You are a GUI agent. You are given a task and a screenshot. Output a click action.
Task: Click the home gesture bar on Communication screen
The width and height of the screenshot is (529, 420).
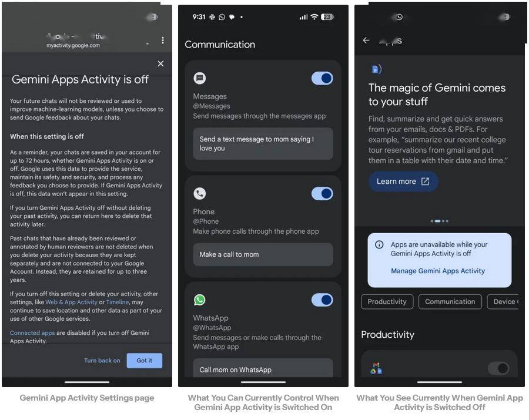pyautogui.click(x=263, y=382)
